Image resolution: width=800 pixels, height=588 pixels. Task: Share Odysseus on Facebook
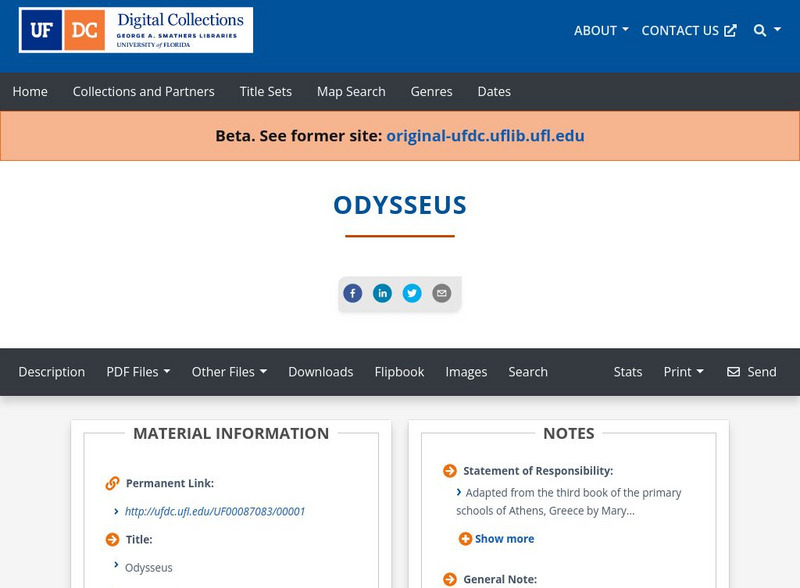coord(352,293)
